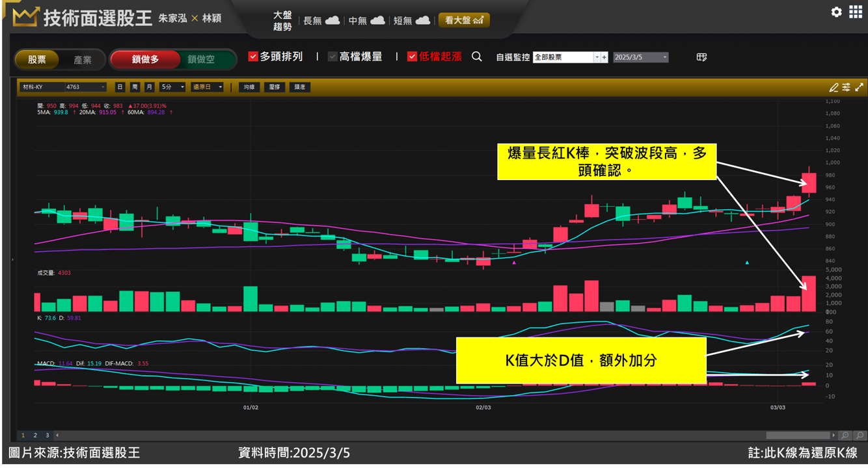The image size is (868, 468).
Task: Click the 頭底 button
Action: tap(299, 87)
